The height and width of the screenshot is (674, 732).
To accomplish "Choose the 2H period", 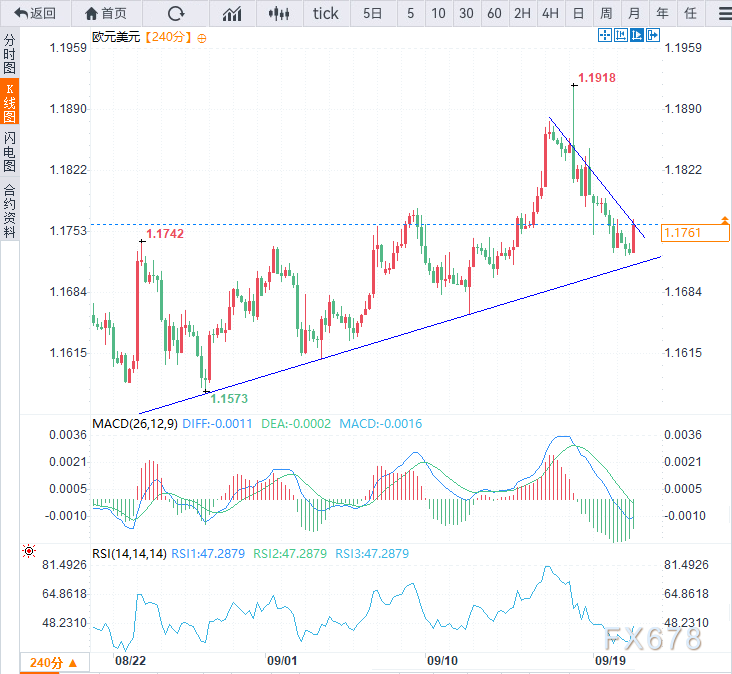I will [x=522, y=13].
